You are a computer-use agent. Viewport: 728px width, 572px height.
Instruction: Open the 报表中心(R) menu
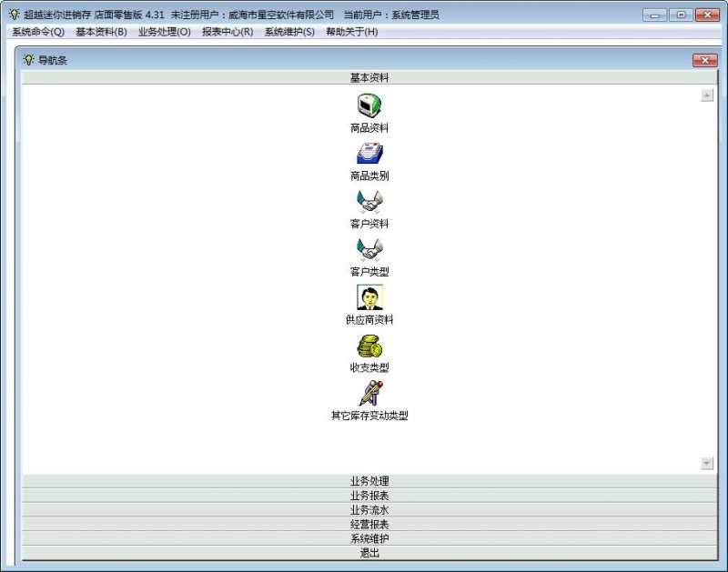(x=227, y=32)
